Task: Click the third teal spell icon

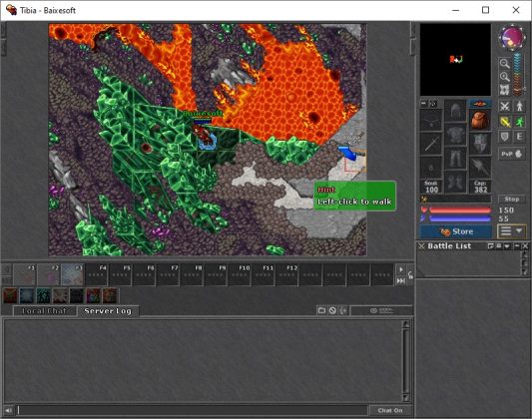Action: click(44, 295)
